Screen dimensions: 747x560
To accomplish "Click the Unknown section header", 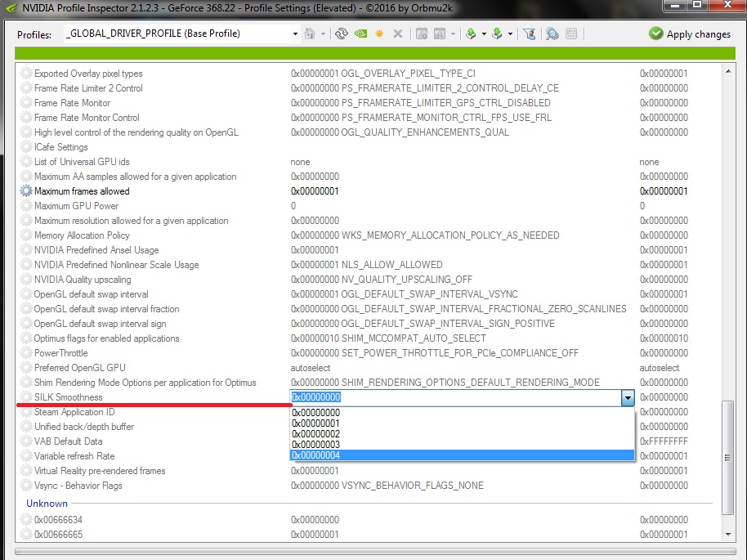I will [x=47, y=504].
